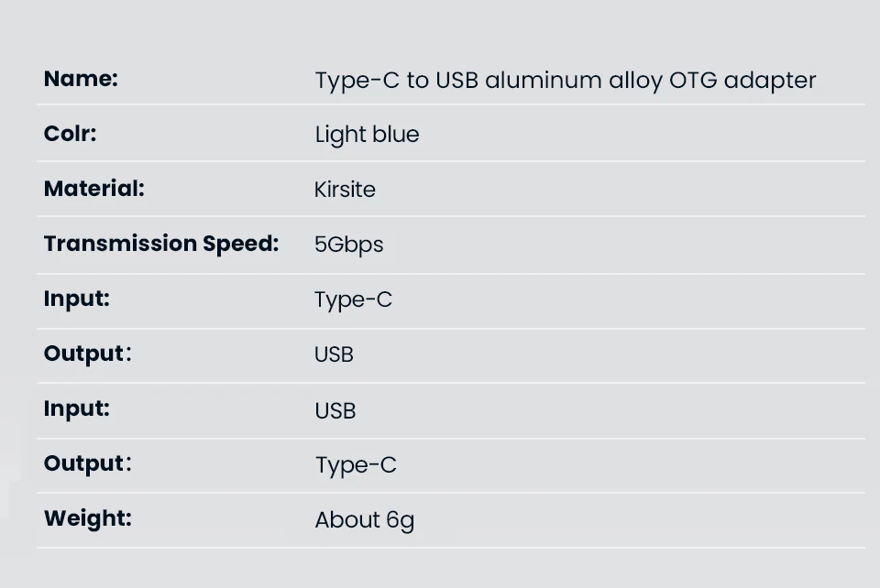Select the '5Gbps' speed value
This screenshot has height=588, width=880.
point(348,245)
